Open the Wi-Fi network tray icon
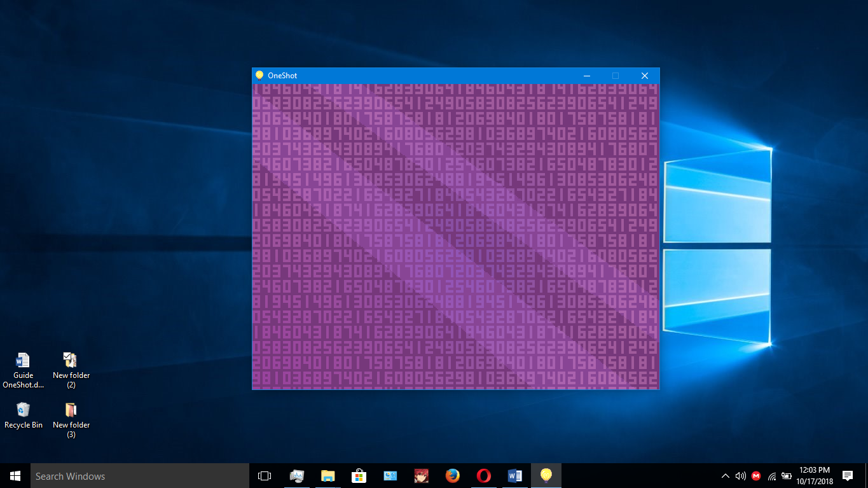This screenshot has height=488, width=868. [x=772, y=476]
